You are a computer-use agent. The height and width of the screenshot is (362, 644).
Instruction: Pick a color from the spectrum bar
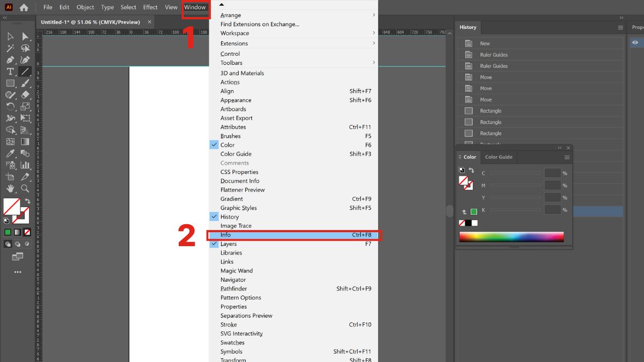coord(511,237)
